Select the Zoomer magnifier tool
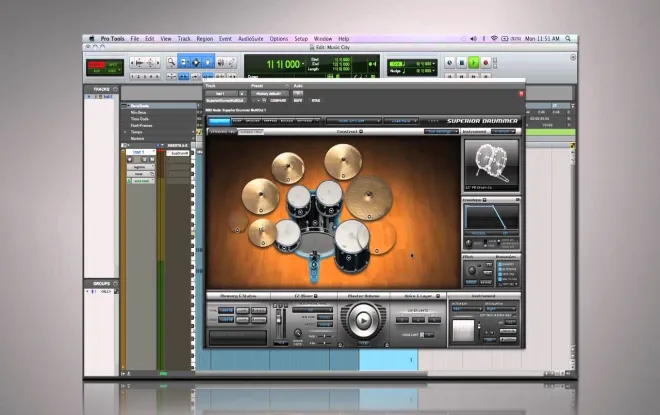This screenshot has width=660, height=415. (x=171, y=63)
